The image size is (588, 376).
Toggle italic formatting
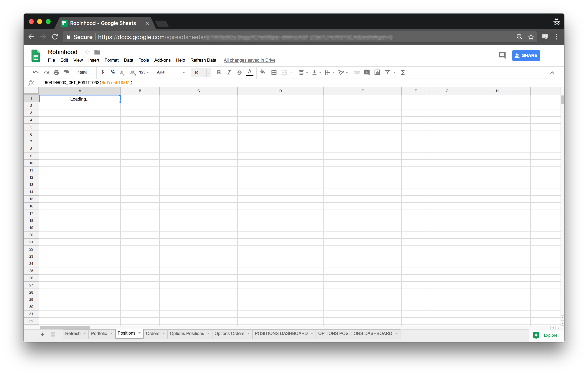pyautogui.click(x=229, y=72)
